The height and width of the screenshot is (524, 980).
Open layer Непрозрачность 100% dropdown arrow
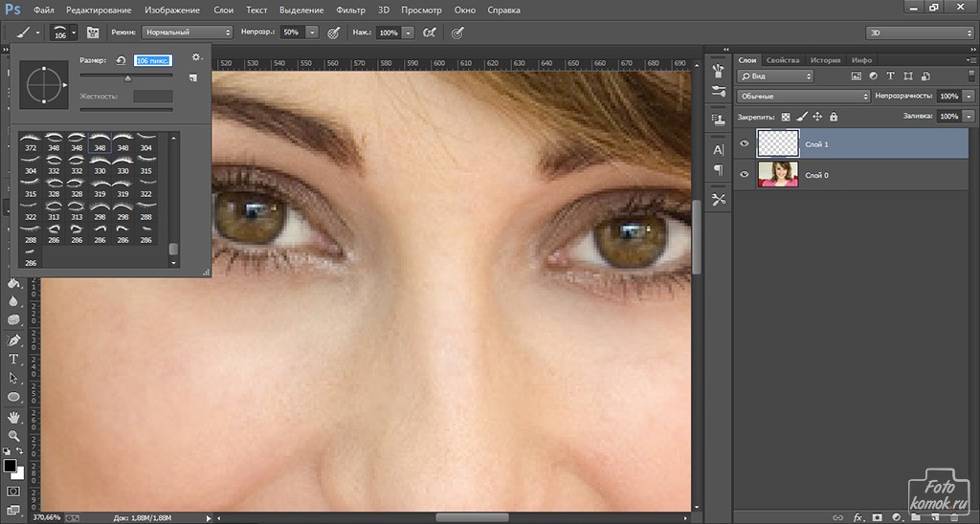[x=969, y=97]
